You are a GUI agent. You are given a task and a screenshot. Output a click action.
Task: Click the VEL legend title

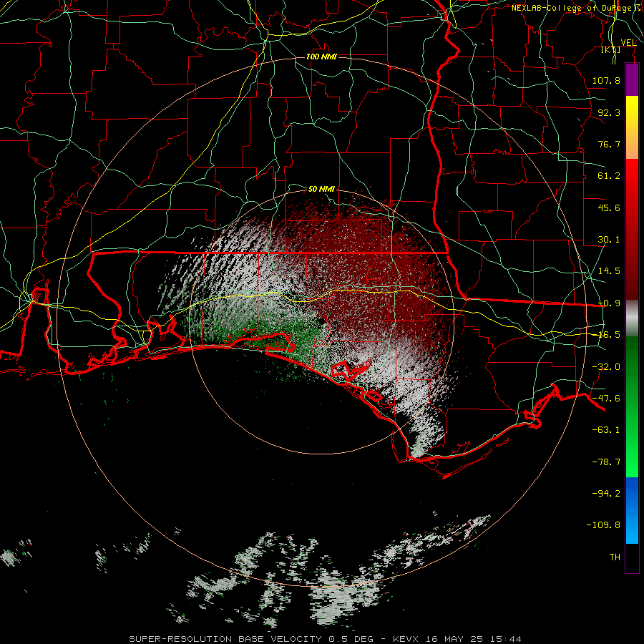click(x=628, y=43)
